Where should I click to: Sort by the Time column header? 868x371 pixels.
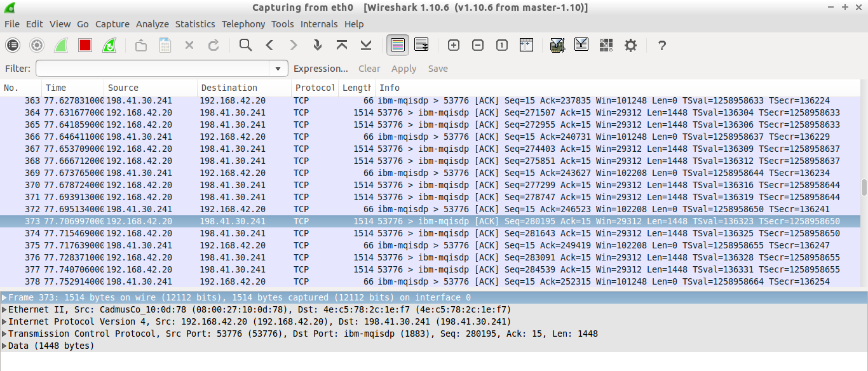pyautogui.click(x=73, y=88)
